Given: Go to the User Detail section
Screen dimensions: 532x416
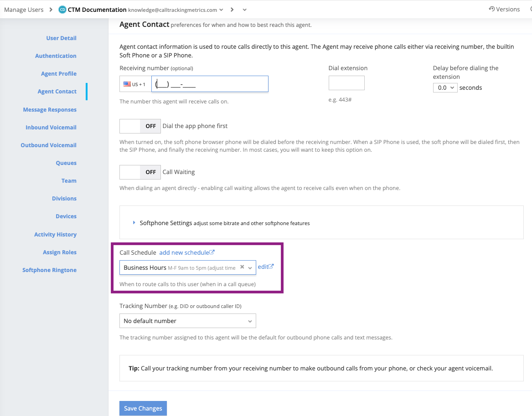Looking at the screenshot, I should [x=61, y=38].
